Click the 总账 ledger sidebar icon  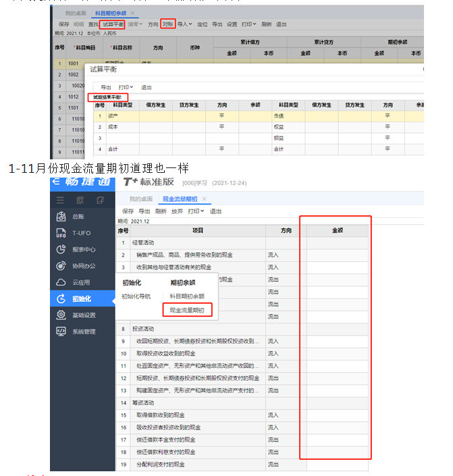click(61, 217)
